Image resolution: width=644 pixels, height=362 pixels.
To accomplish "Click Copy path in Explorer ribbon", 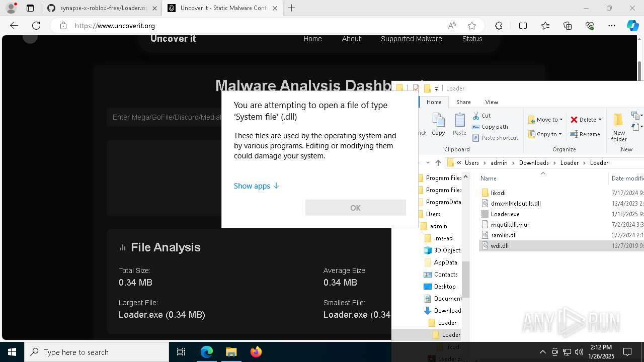I will click(490, 127).
